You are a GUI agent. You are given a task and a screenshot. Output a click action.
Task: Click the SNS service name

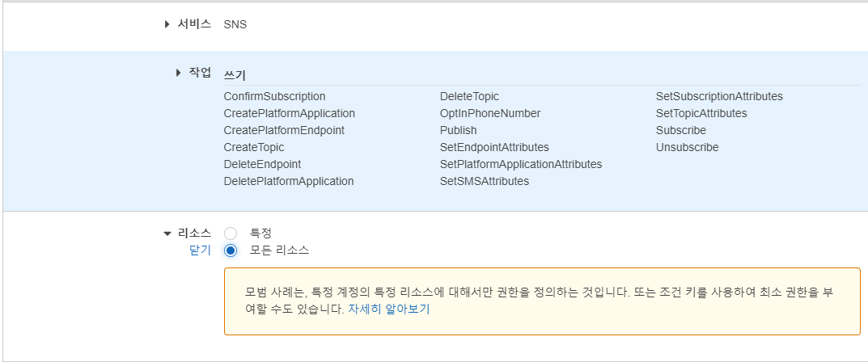click(235, 24)
